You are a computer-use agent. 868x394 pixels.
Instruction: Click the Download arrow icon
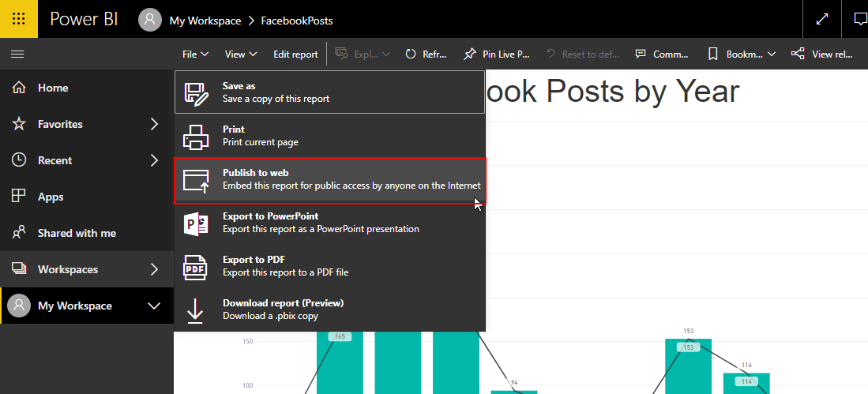click(195, 310)
